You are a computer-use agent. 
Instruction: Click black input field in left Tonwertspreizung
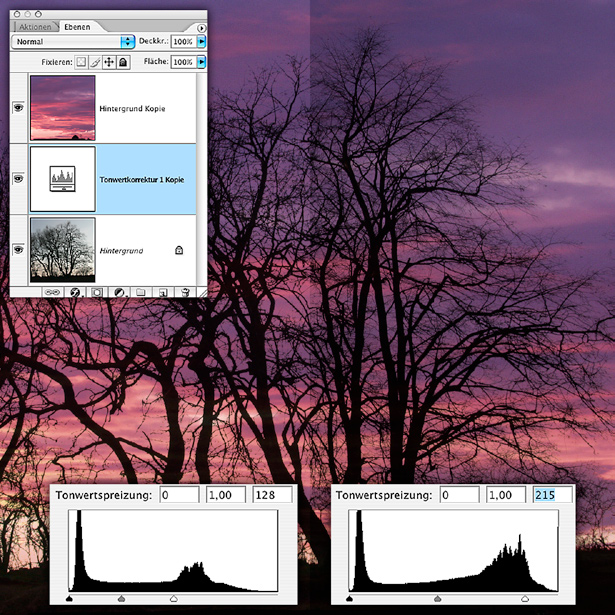(x=179, y=495)
